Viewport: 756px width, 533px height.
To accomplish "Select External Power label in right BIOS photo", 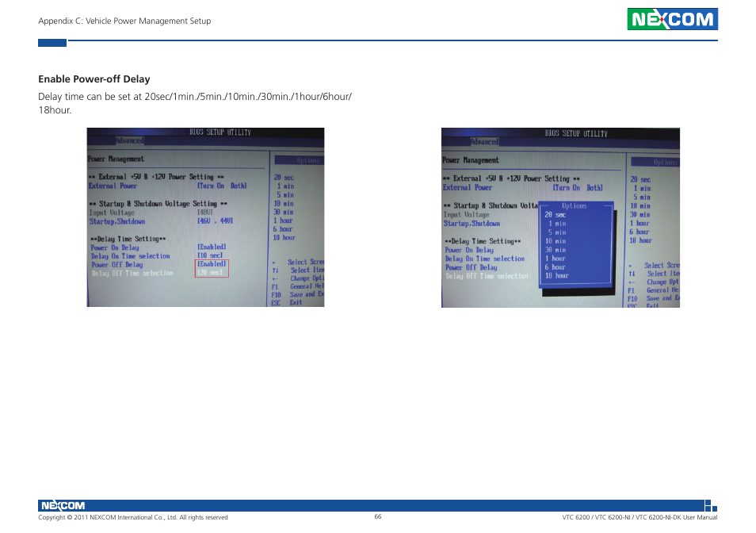I will (468, 188).
